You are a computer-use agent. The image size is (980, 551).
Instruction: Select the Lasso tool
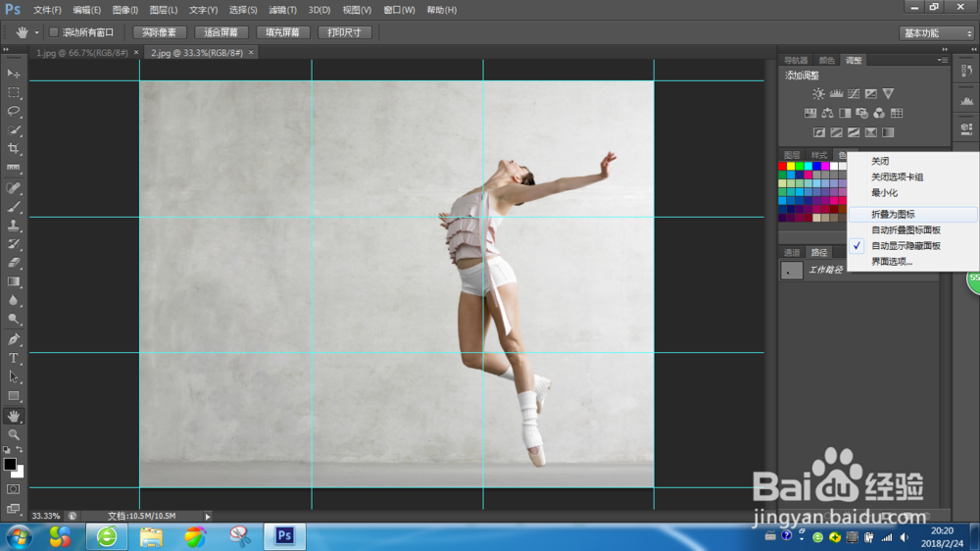click(x=14, y=111)
